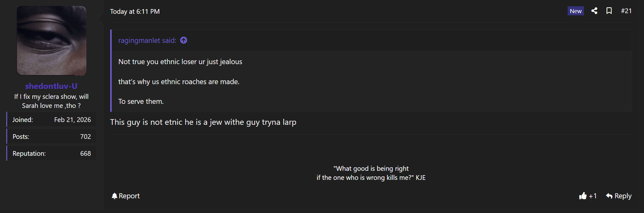This screenshot has width=644, height=213.
Task: Like the post with the thumbs-up icon
Action: (583, 196)
